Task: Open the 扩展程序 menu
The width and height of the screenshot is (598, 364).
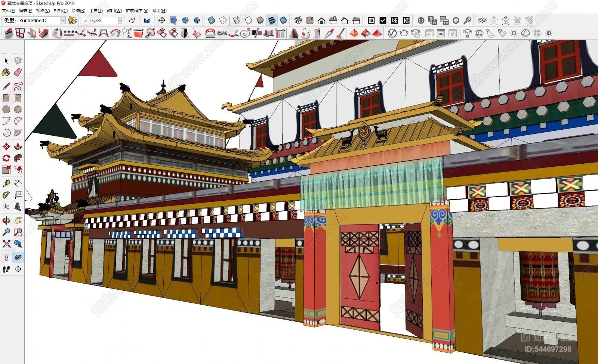Action: point(137,11)
